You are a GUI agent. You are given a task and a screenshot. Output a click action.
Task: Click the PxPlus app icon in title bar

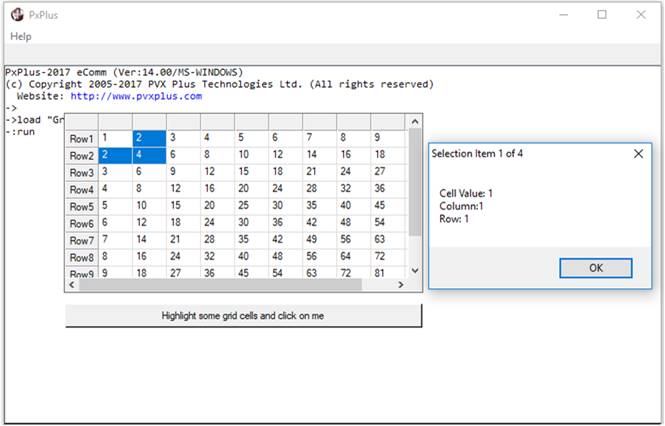(x=16, y=15)
